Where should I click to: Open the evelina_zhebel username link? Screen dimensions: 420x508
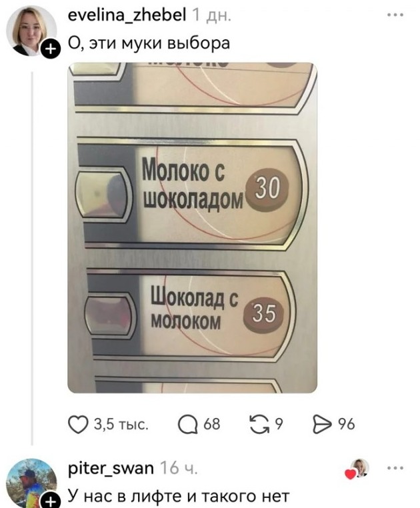[x=127, y=15]
